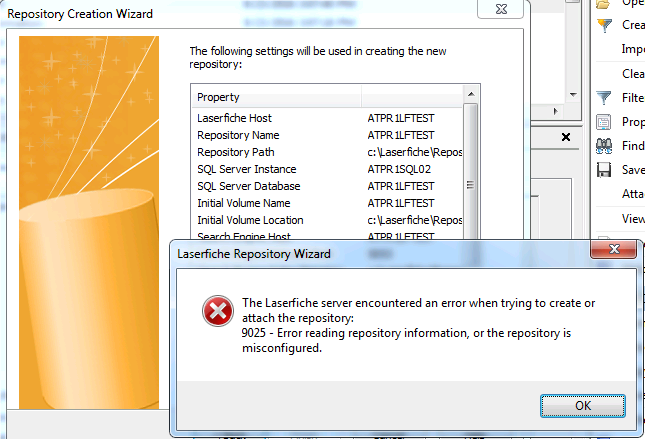Click the red error icon in dialog
The height and width of the screenshot is (439, 645).
218,311
